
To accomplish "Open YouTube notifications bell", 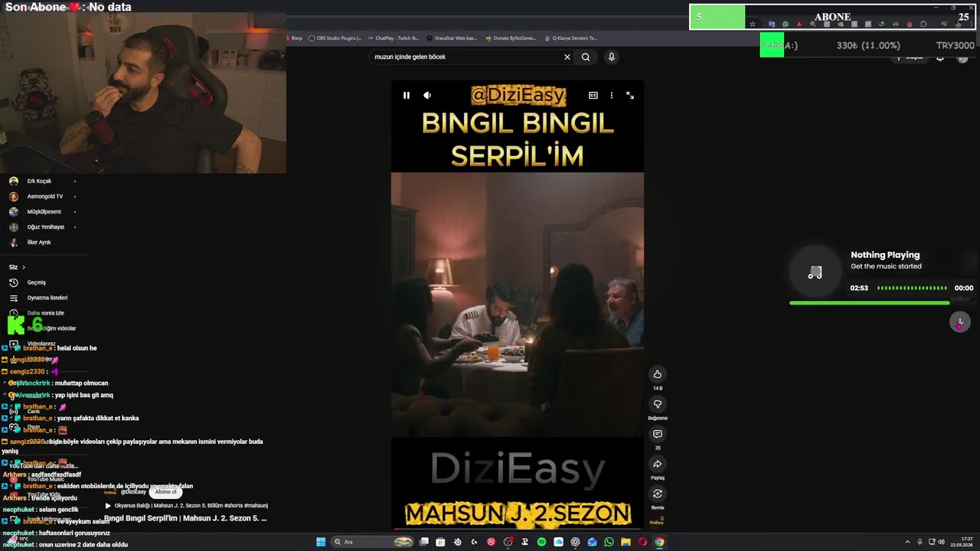I will 939,58.
